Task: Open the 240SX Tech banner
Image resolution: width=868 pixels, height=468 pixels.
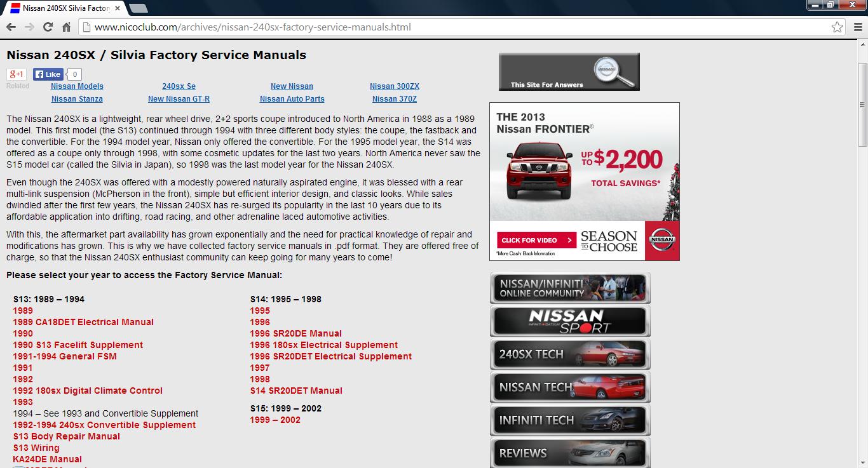Action: tap(570, 354)
